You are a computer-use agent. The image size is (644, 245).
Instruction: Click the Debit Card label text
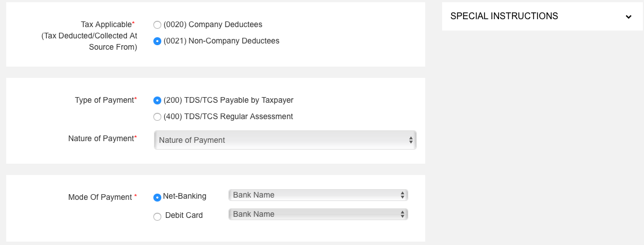pos(184,216)
